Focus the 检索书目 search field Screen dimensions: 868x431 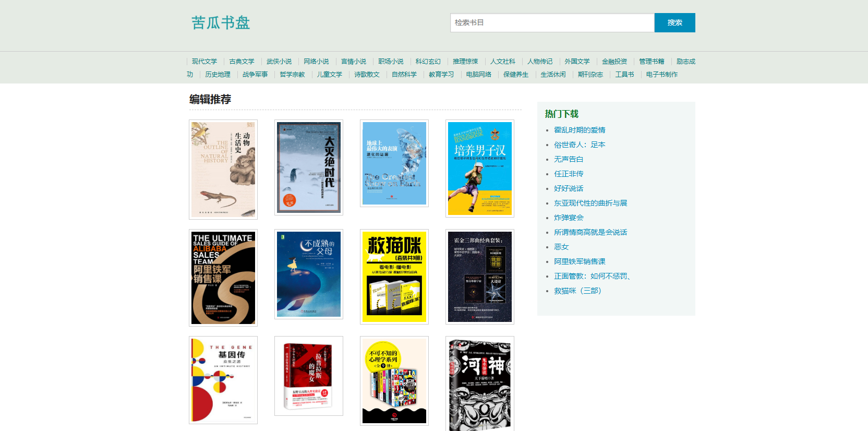tap(552, 22)
